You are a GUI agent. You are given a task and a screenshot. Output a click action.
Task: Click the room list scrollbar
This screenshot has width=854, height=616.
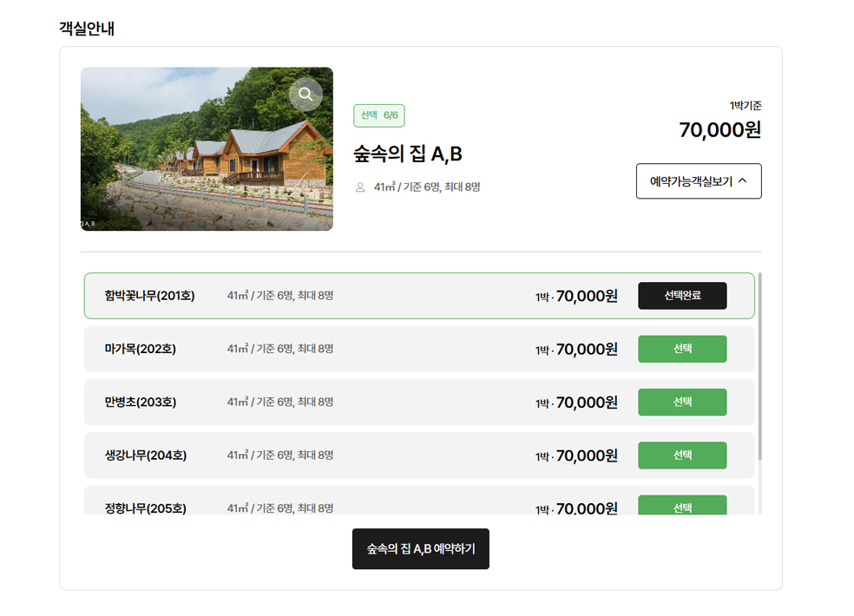(x=760, y=364)
